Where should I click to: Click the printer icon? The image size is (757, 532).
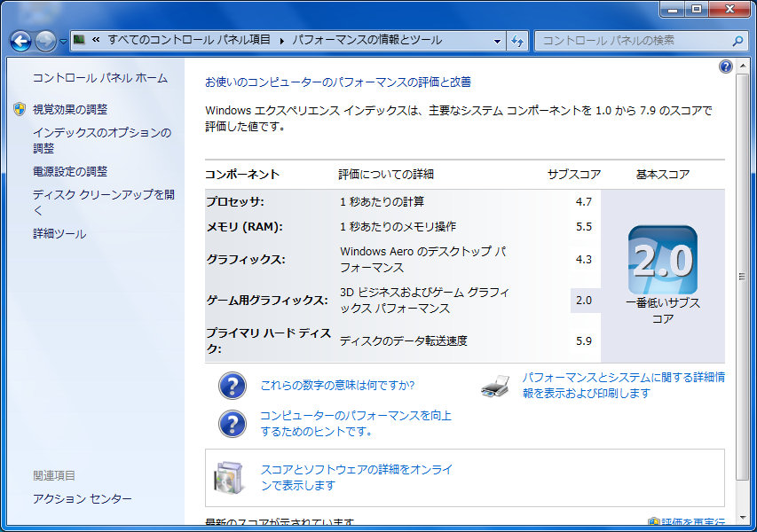point(495,387)
